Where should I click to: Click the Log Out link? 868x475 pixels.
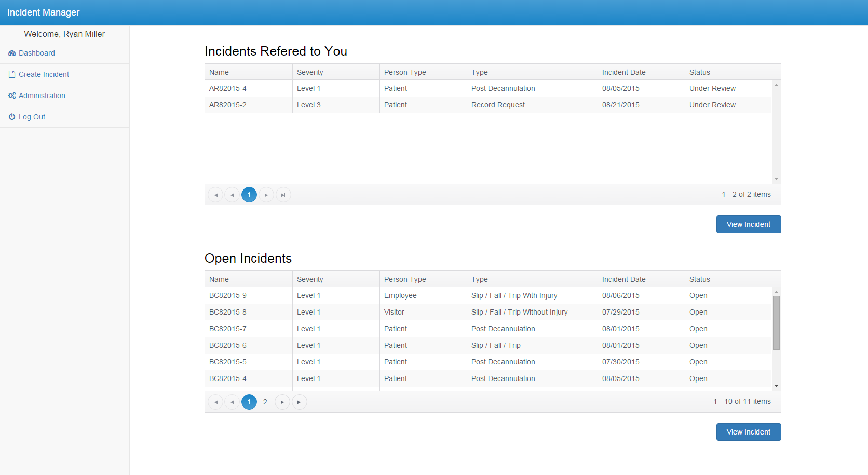(32, 117)
